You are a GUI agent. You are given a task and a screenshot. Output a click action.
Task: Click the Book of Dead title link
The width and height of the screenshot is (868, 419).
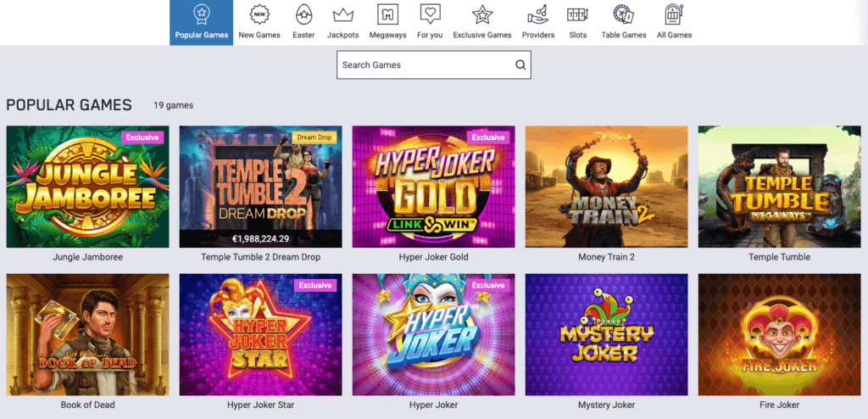pos(87,405)
